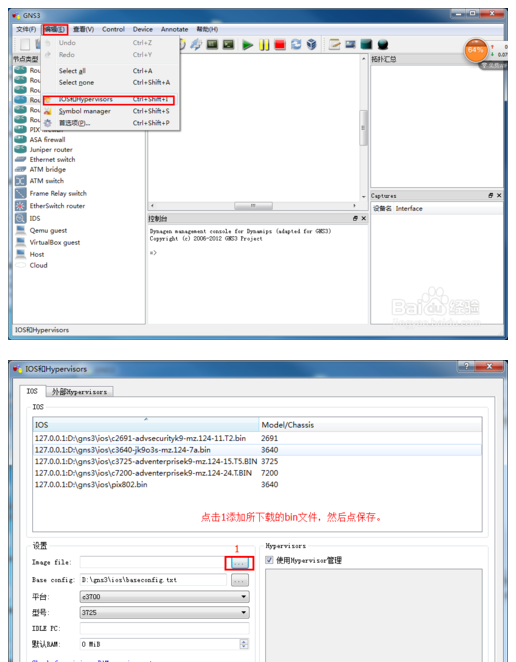
Task: Select the draw rectangle icon in the toolbar
Action: click(x=366, y=44)
